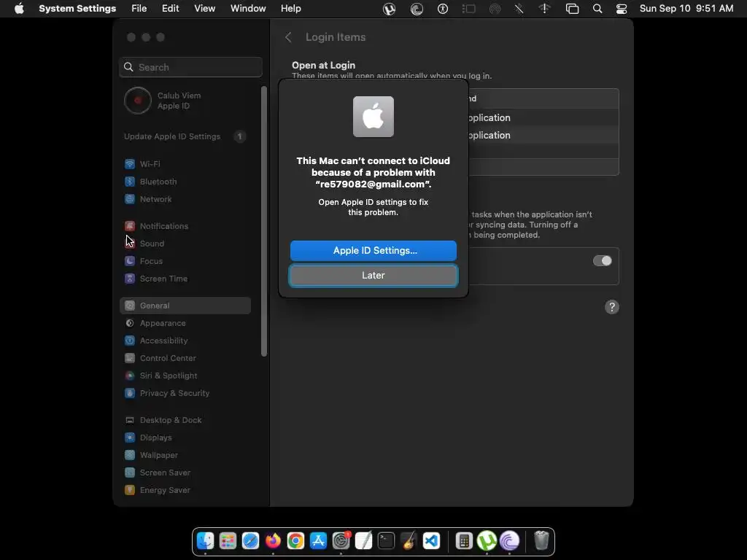Open App Store from the Dock
The height and width of the screenshot is (560, 747).
pyautogui.click(x=318, y=541)
